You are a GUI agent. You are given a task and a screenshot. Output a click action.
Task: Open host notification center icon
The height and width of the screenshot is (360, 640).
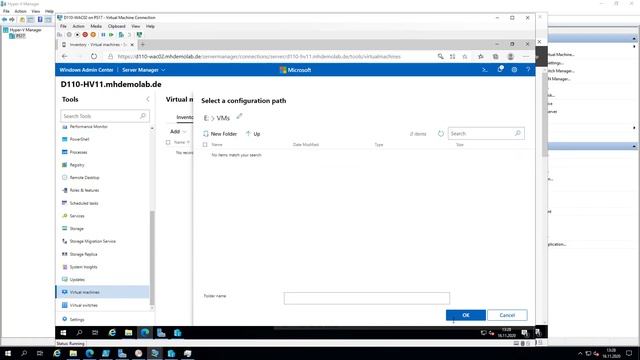[629, 353]
